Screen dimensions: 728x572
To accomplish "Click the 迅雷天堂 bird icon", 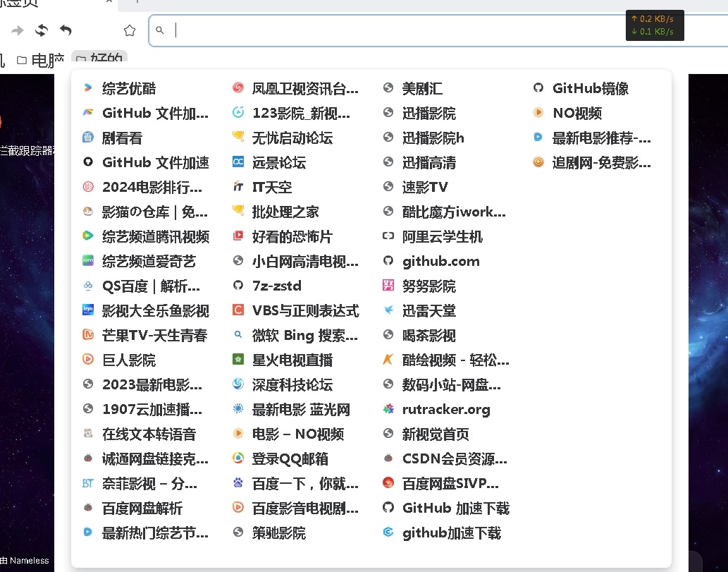I will click(x=388, y=310).
